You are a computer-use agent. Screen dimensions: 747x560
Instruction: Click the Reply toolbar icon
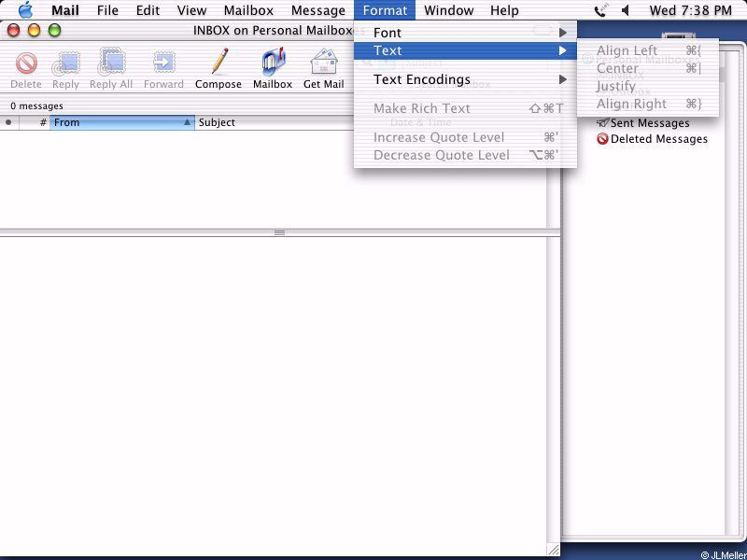click(65, 63)
